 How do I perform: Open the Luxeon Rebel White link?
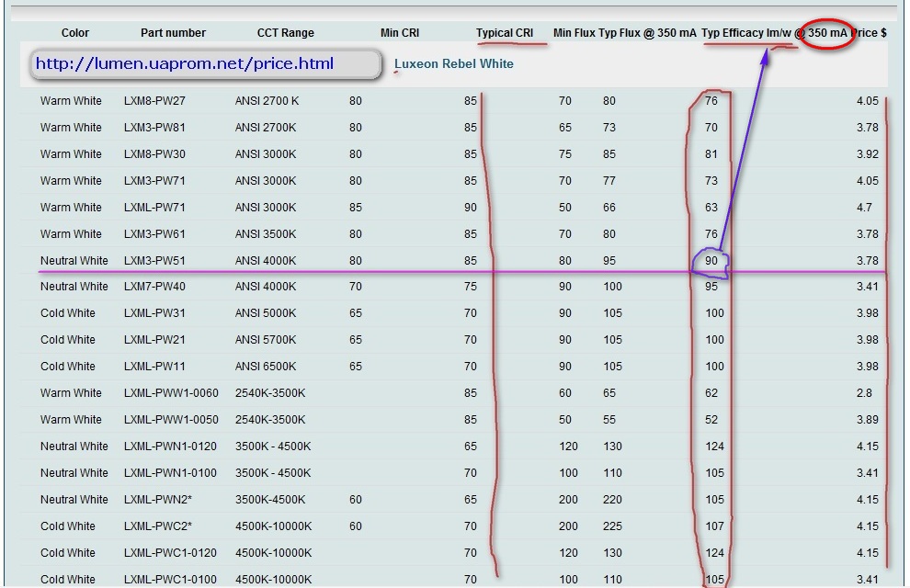[x=454, y=64]
